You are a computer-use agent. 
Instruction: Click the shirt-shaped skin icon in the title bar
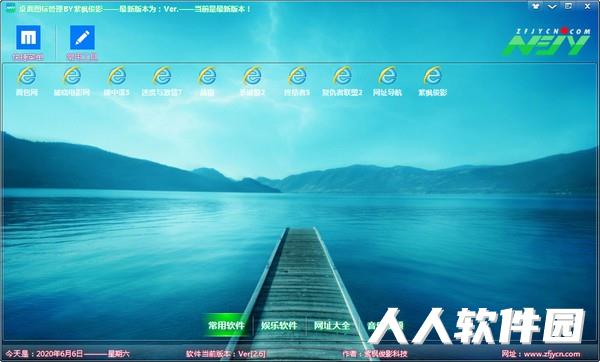tap(535, 6)
